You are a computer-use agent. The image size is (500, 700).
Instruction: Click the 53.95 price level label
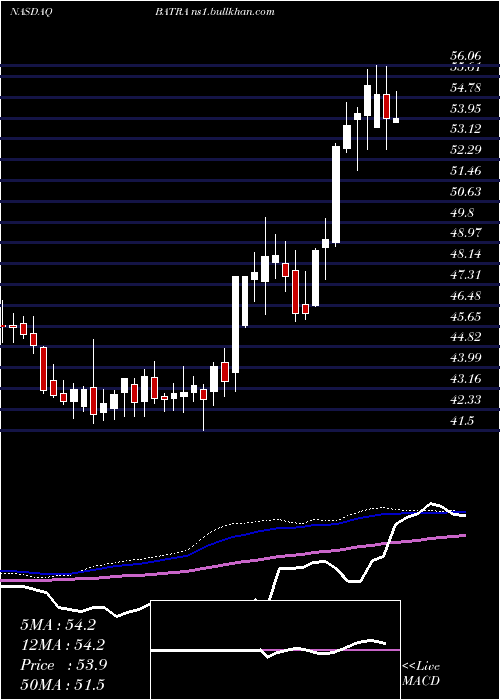(x=466, y=108)
